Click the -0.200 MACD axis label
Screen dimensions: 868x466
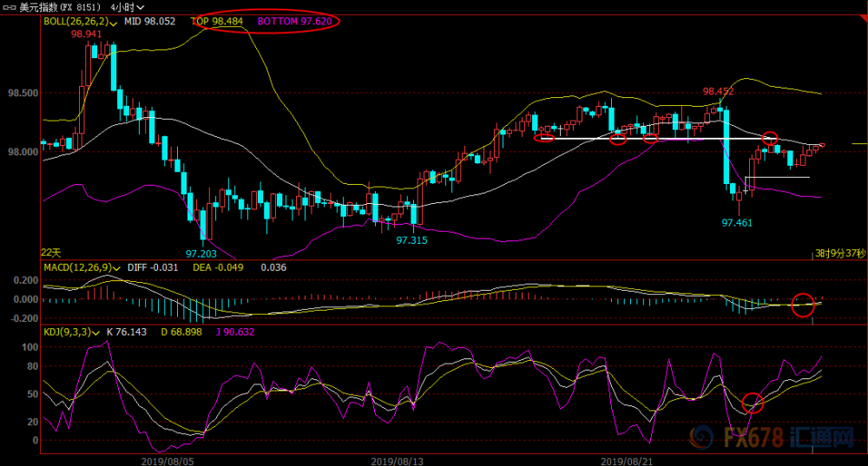pyautogui.click(x=24, y=318)
